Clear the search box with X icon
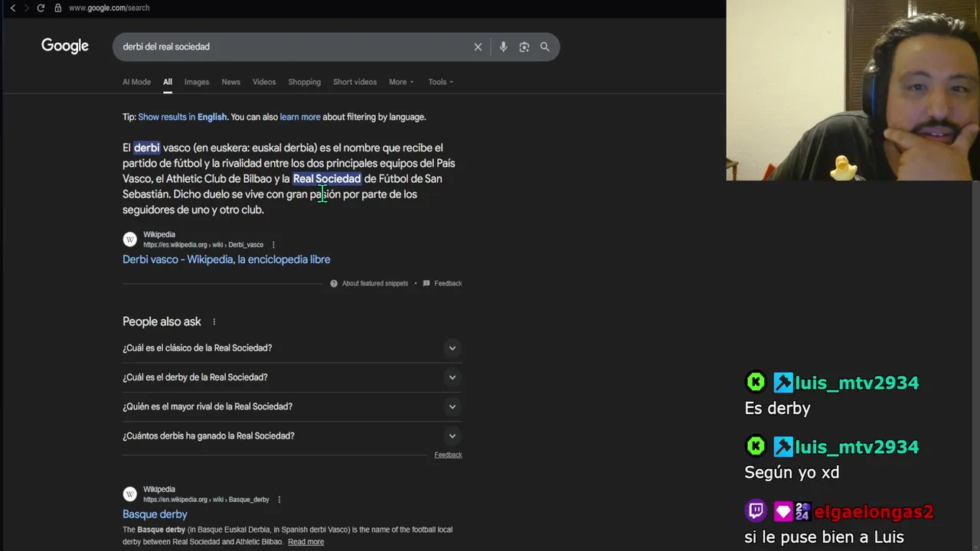 click(x=478, y=47)
